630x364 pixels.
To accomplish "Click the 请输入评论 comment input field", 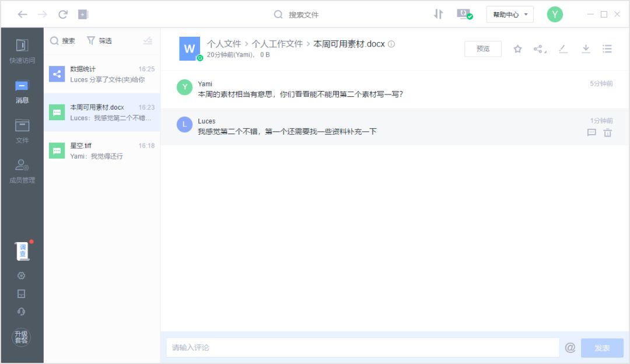I will [x=362, y=348].
